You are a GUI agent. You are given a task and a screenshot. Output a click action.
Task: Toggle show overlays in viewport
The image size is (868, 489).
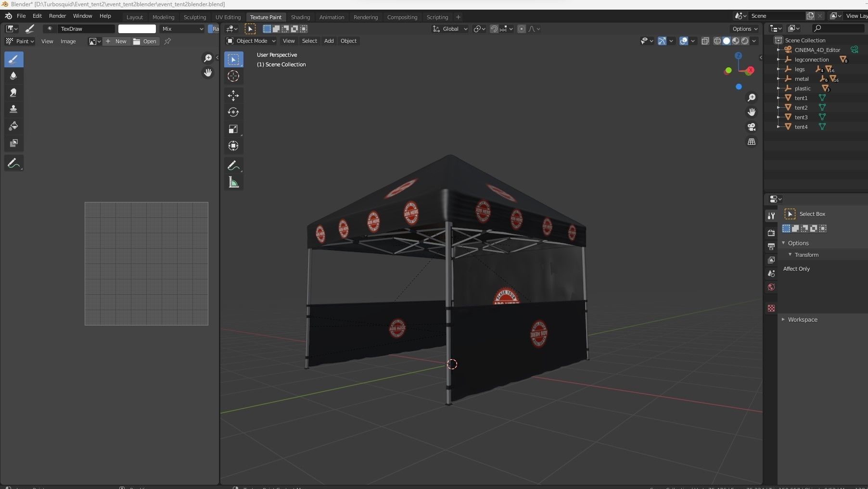coord(684,41)
